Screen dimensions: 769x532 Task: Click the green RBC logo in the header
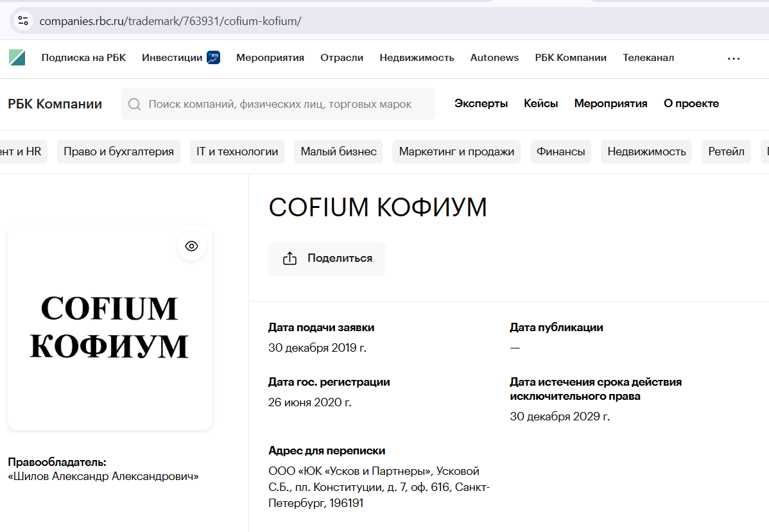click(17, 57)
